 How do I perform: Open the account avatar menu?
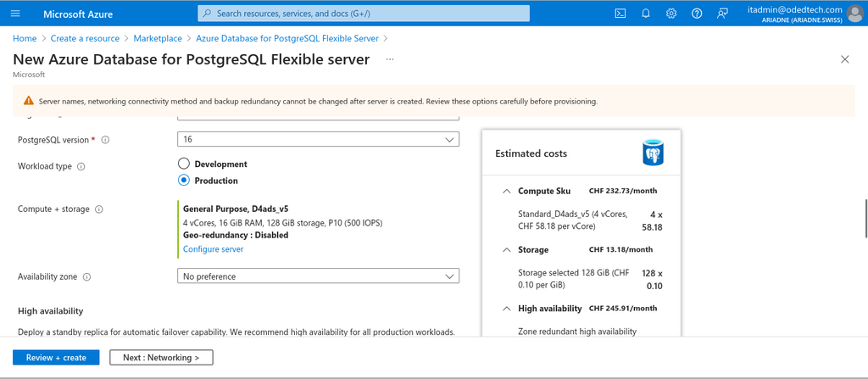point(854,14)
